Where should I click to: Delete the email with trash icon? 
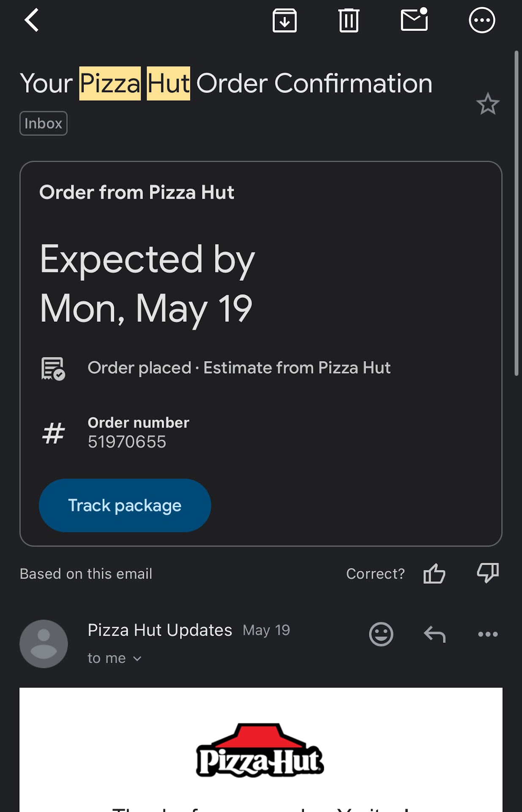[x=349, y=20]
